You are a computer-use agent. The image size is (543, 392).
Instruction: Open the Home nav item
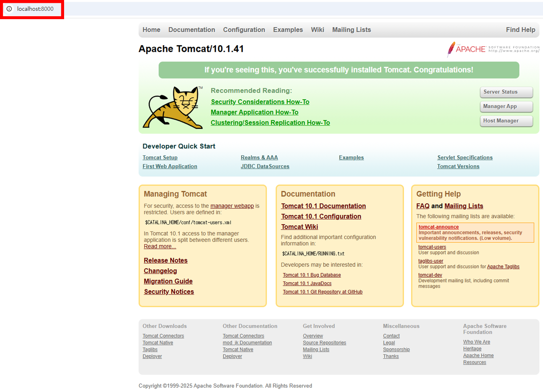click(x=152, y=30)
